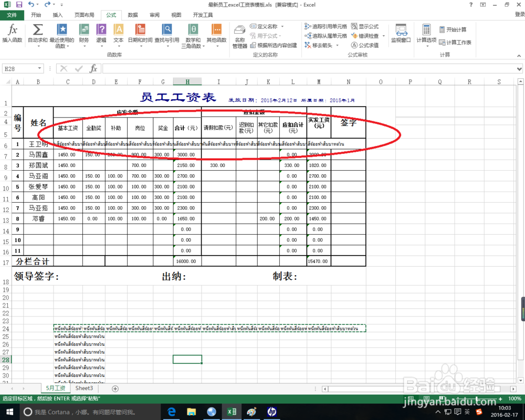
Task: Open the File (文件) tab
Action: (x=12, y=15)
